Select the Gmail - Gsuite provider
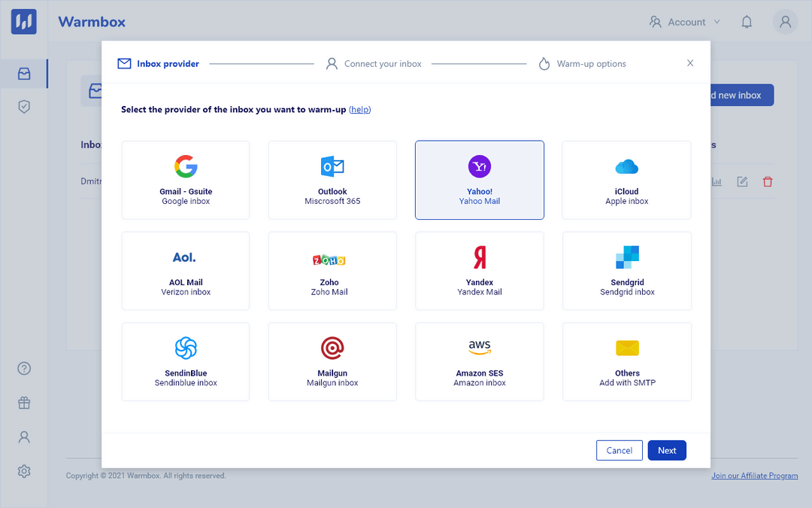This screenshot has width=812, height=508. tap(185, 180)
